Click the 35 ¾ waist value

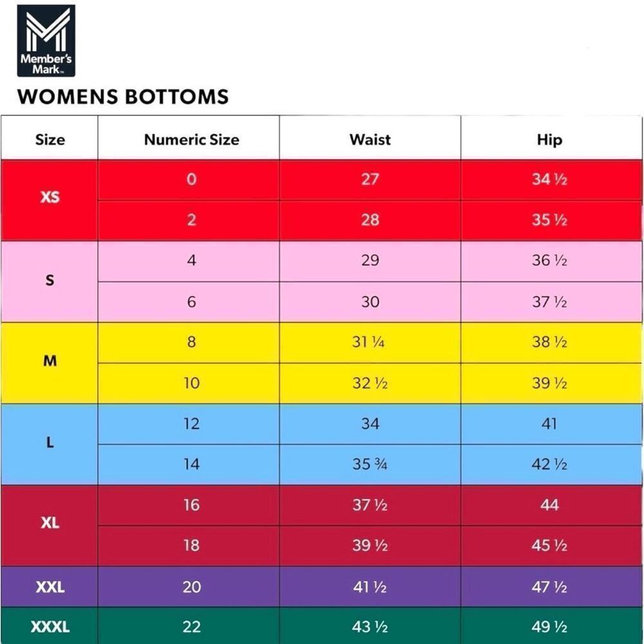[370, 464]
